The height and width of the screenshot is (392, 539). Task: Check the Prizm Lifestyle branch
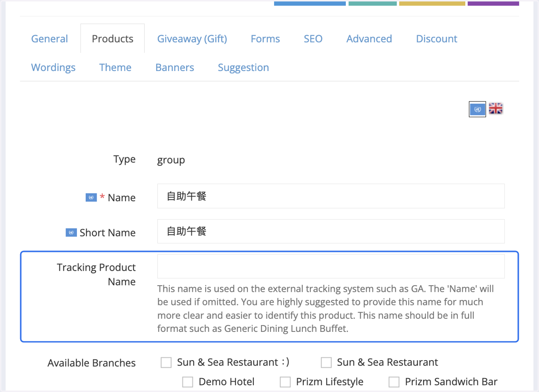(285, 382)
